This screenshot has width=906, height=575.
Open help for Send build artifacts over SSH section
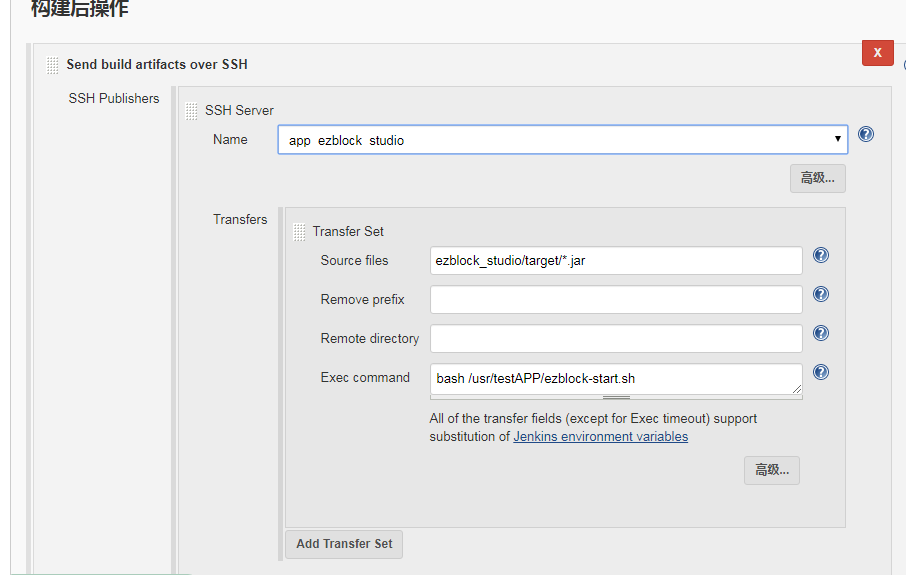point(903,66)
